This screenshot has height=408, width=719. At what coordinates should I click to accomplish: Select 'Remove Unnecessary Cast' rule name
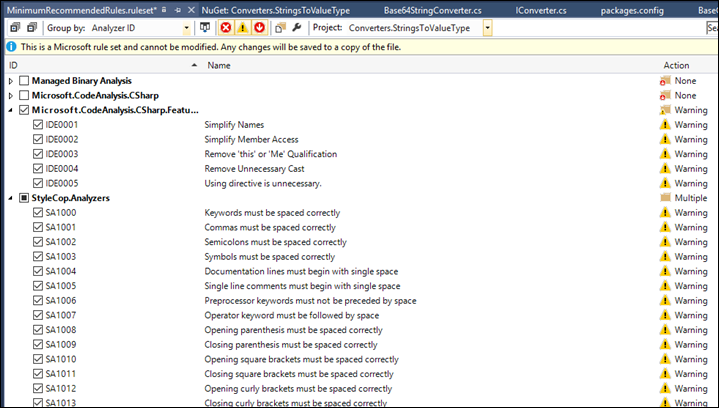(x=254, y=169)
